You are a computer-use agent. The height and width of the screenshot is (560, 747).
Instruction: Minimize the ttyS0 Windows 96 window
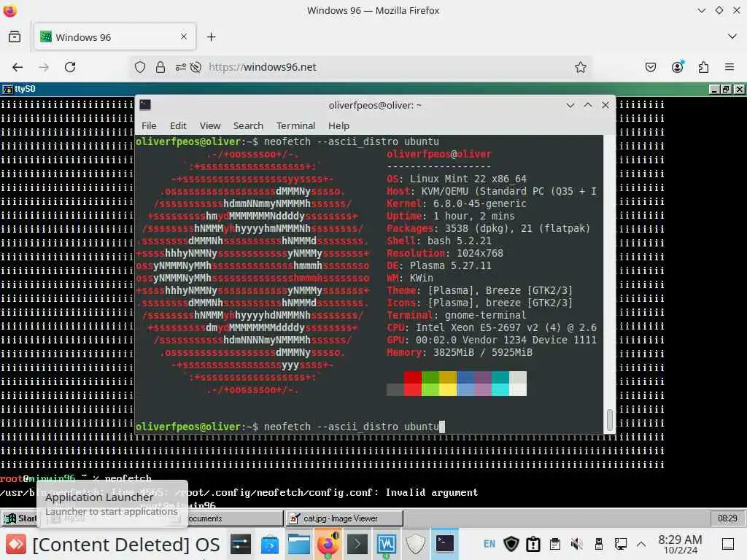pyautogui.click(x=714, y=89)
